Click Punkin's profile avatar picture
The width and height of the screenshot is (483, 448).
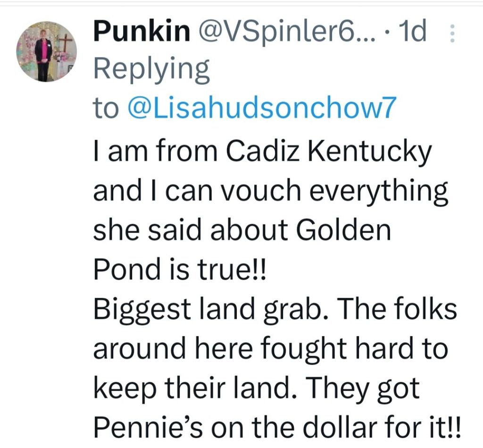[x=46, y=52]
